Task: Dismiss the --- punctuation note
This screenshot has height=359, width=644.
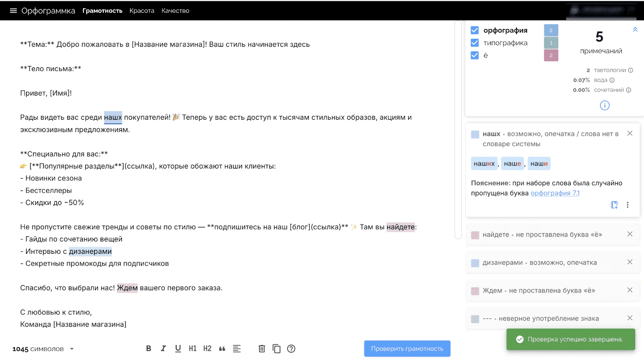Action: 630,318
